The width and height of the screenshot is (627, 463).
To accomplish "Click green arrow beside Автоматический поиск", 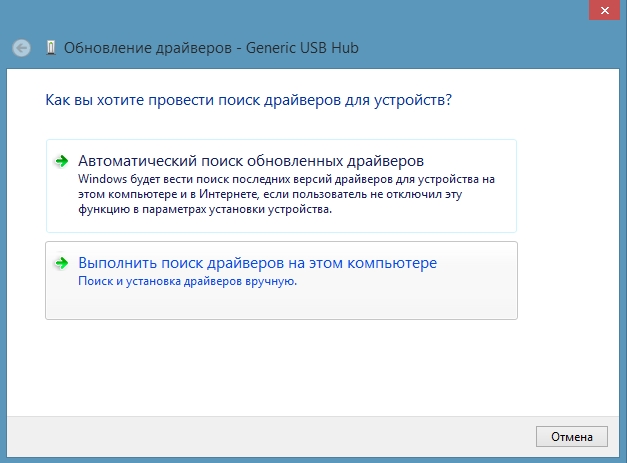I will (61, 161).
